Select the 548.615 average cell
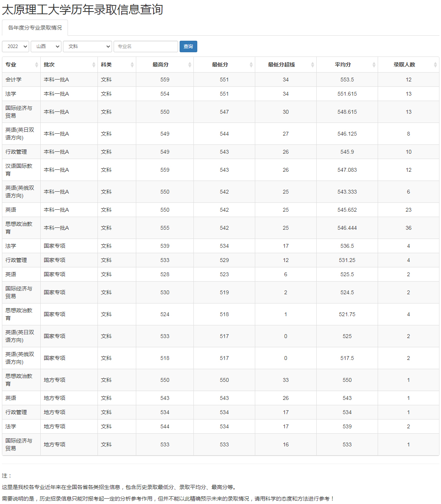441x504 pixels. click(347, 112)
